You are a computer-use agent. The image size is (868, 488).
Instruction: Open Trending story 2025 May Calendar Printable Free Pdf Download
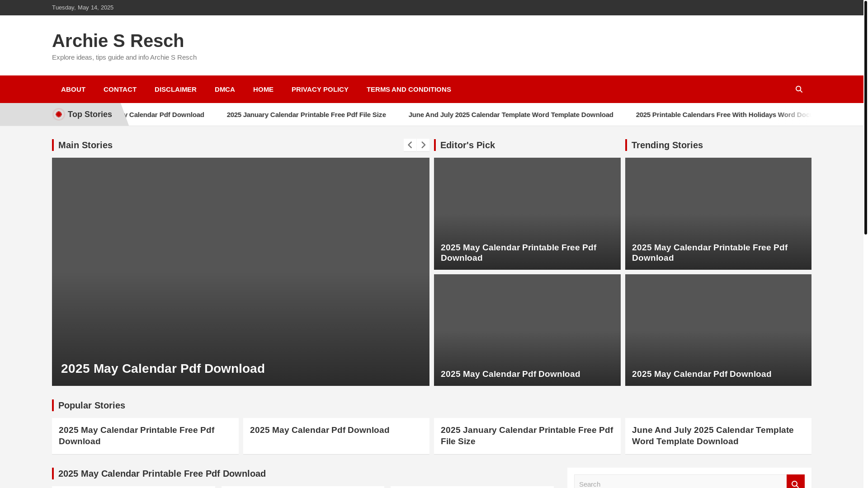(710, 253)
